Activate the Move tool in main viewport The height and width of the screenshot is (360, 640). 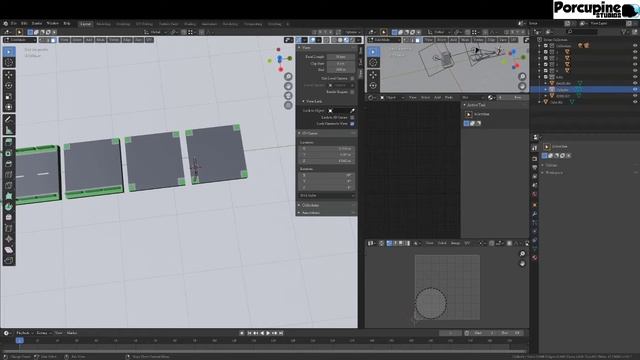pos(9,75)
